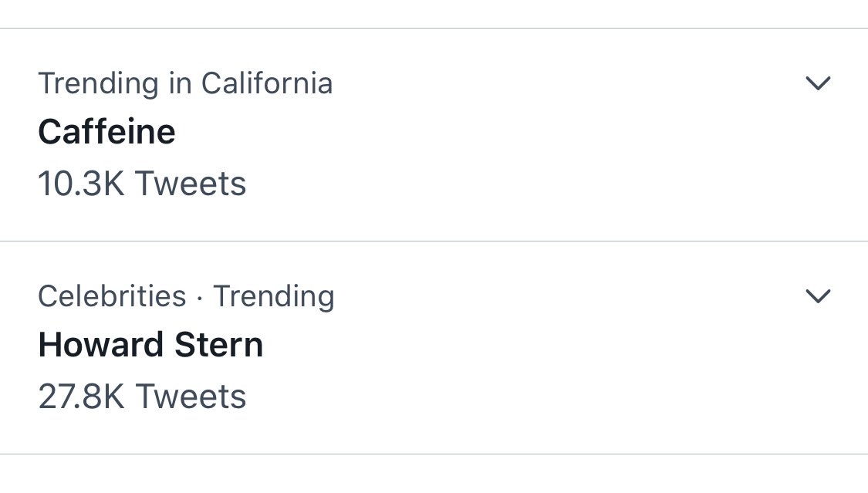Viewport: 868px width, 493px height.
Task: Expand the chevron next to Caffeine trend
Action: [x=817, y=83]
